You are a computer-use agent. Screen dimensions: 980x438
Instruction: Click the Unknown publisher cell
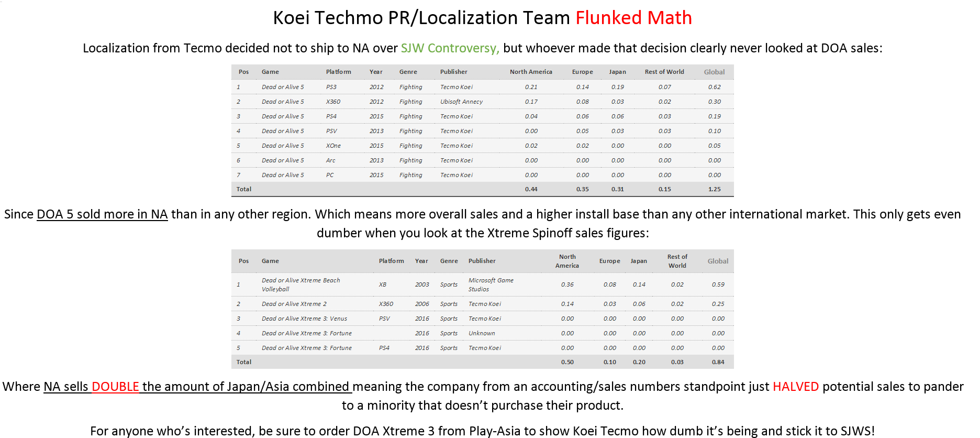482,333
